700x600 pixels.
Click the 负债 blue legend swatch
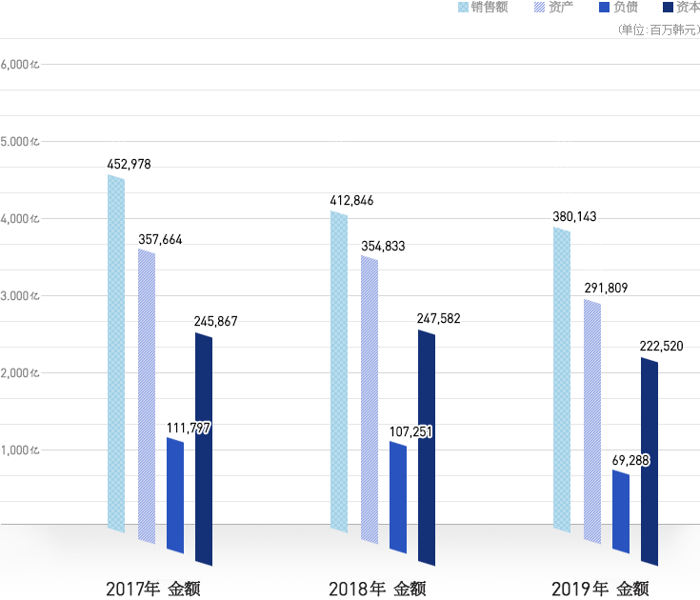tap(604, 8)
